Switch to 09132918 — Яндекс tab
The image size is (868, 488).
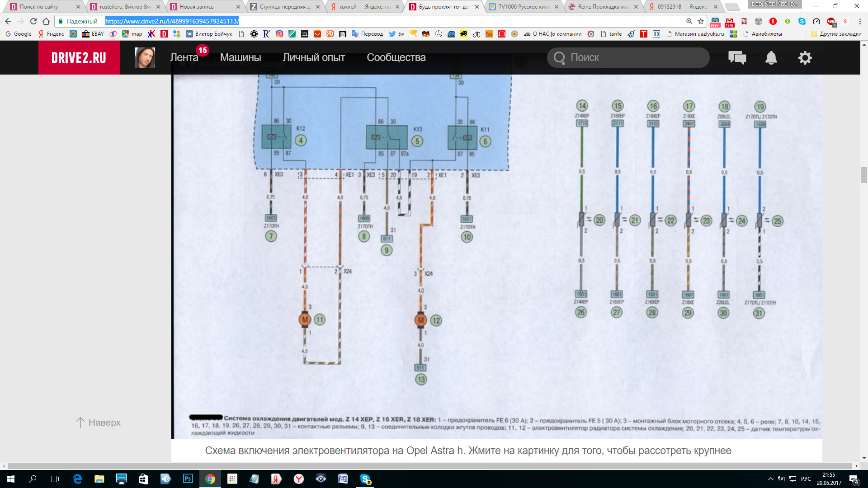[x=684, y=7]
